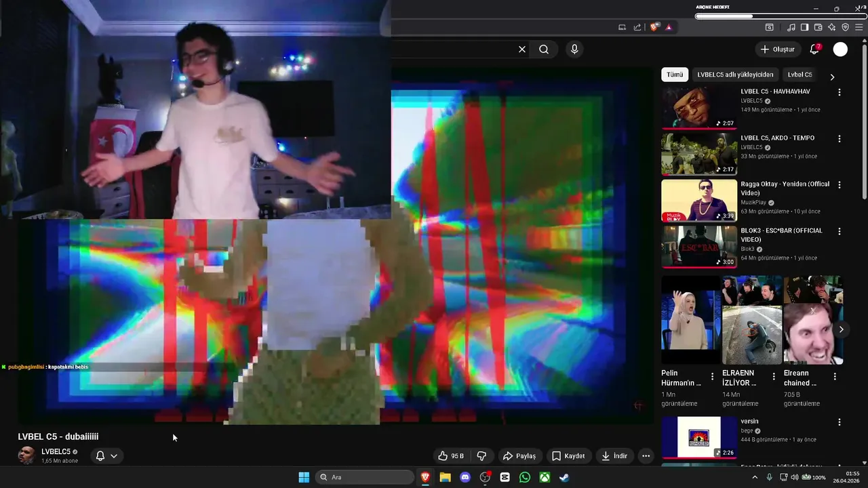868x488 pixels.
Task: Click the Brave Rewards triangle icon
Action: [669, 27]
